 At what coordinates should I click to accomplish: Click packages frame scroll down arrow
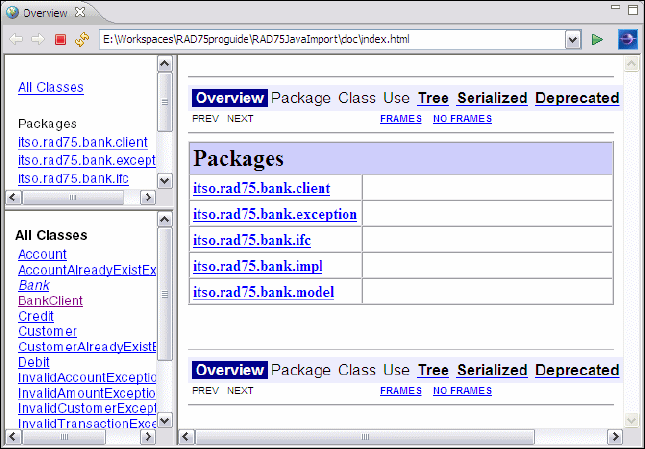[165, 181]
